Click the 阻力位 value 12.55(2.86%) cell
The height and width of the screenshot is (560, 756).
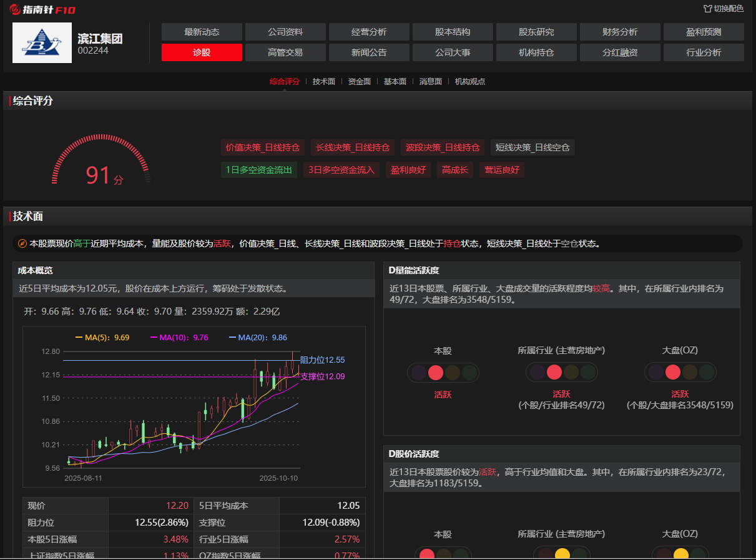coord(151,523)
